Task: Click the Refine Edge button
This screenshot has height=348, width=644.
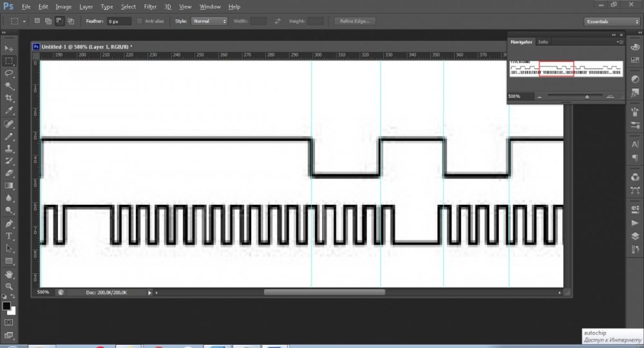Action: (354, 21)
